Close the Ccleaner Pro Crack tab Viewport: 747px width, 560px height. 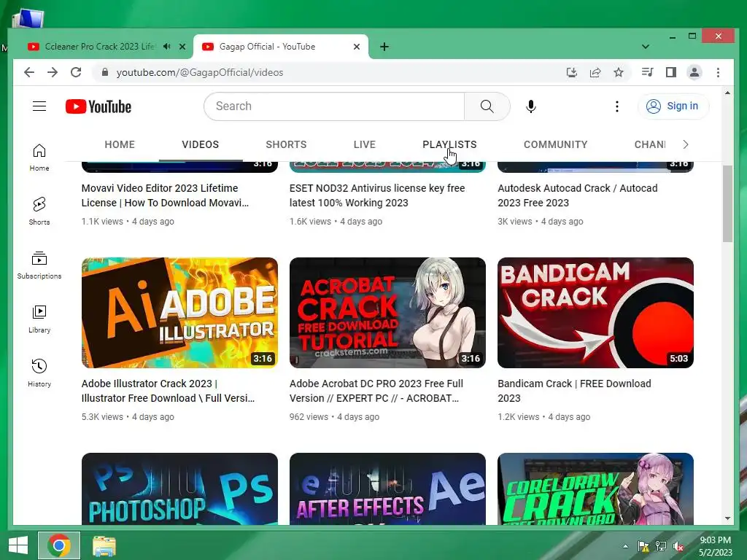click(x=182, y=47)
